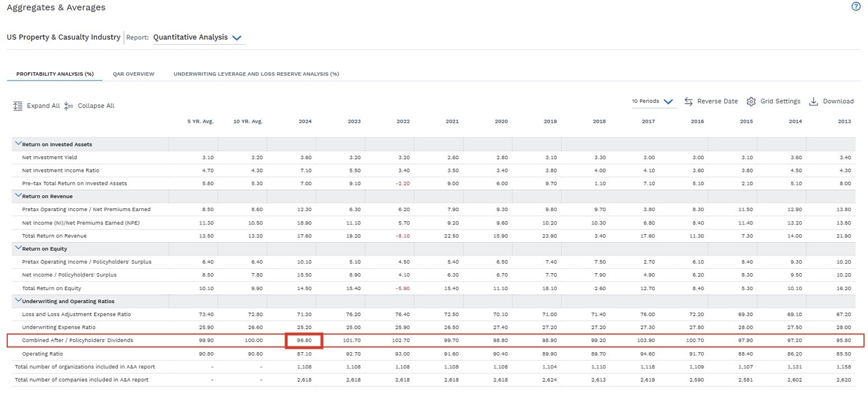Collapse the Return on Invested Assets section

tap(18, 144)
